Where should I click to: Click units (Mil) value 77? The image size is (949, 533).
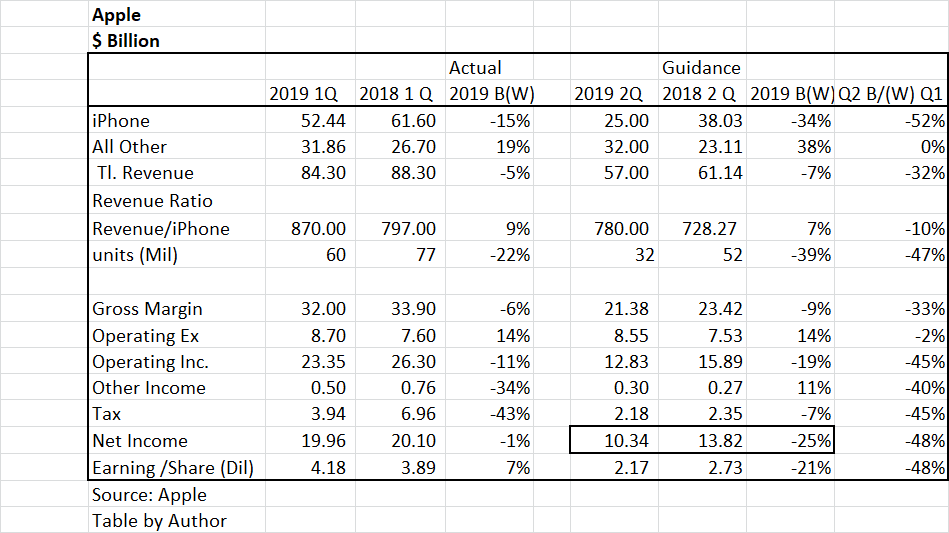pyautogui.click(x=400, y=254)
